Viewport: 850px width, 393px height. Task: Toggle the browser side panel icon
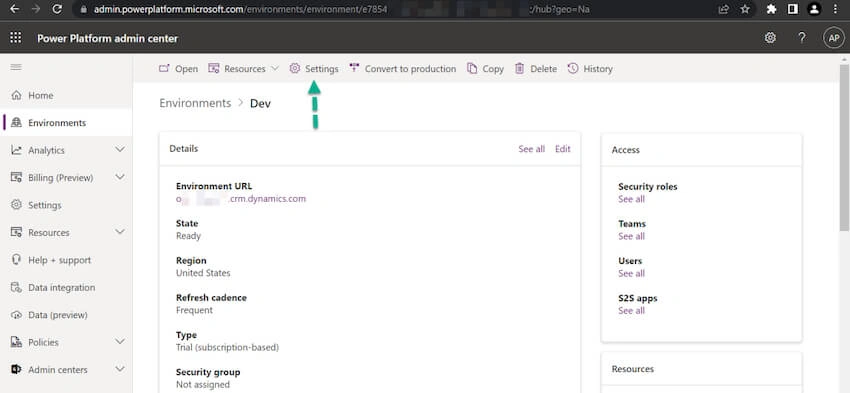tap(793, 9)
